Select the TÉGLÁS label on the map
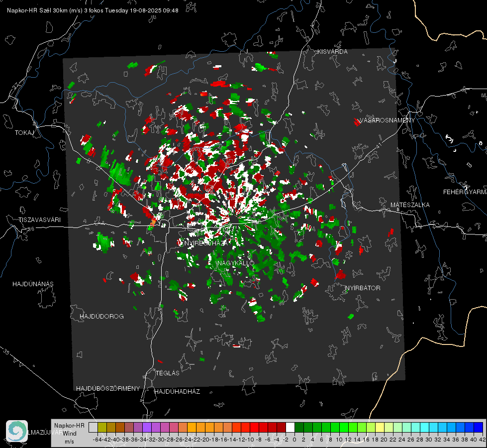This screenshot has width=487, height=448. [x=168, y=373]
